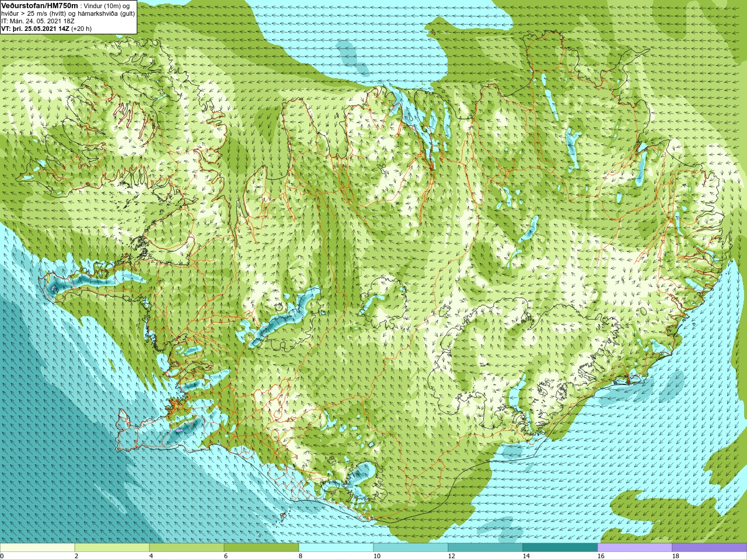Click the pale yellow 0–2 legend swatch
Image resolution: width=747 pixels, height=560 pixels.
tap(37, 548)
